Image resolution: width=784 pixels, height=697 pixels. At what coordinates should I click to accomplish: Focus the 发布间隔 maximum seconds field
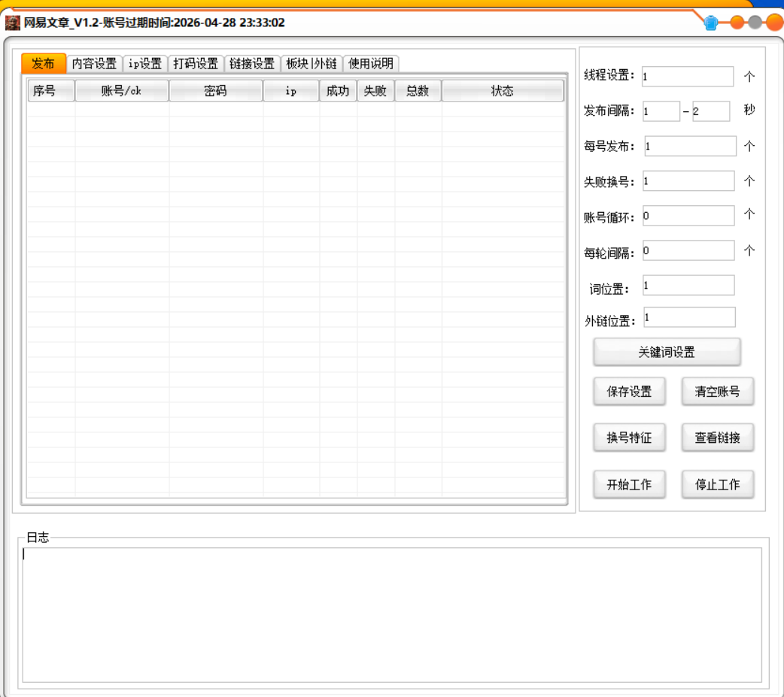[x=710, y=111]
